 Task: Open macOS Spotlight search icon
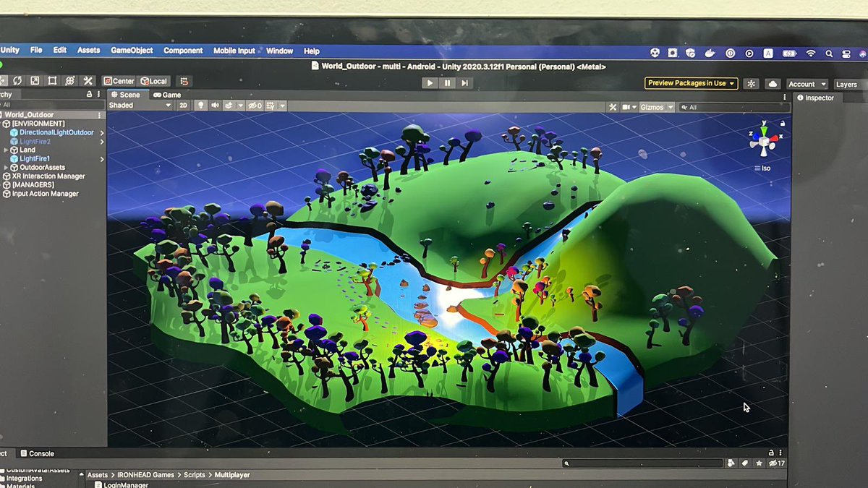click(x=829, y=53)
